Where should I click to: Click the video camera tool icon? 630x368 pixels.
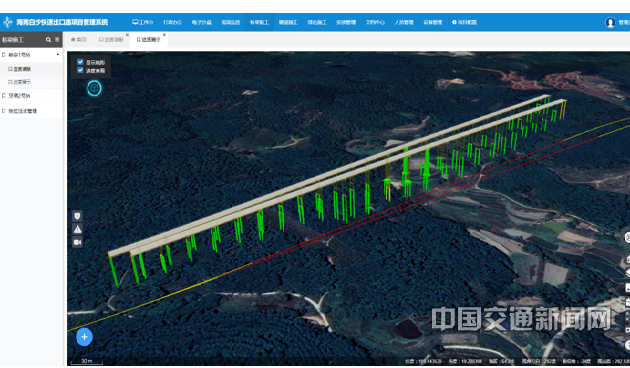pos(78,242)
